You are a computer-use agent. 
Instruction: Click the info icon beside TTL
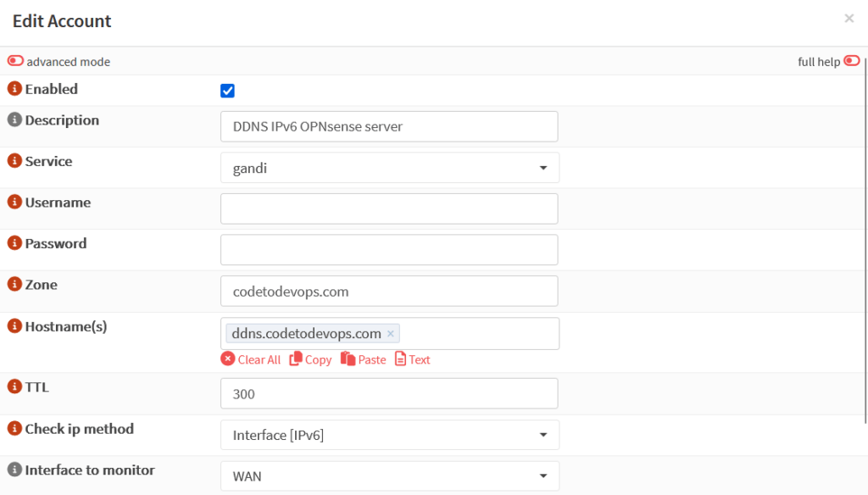point(14,387)
